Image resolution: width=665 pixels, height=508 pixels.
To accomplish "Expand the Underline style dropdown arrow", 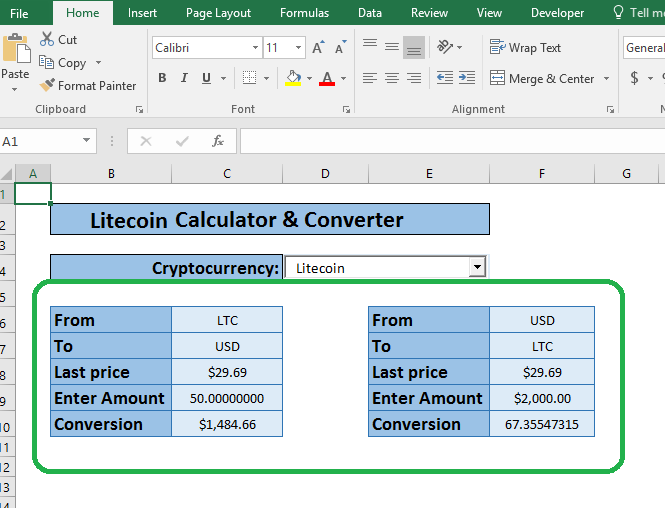I will tap(223, 78).
